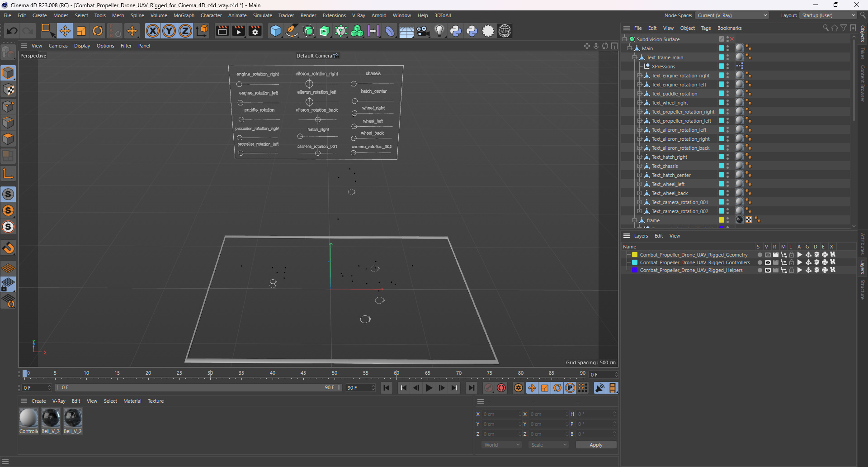Open the World coordinate dropdown
This screenshot has height=467, width=868.
pos(501,445)
